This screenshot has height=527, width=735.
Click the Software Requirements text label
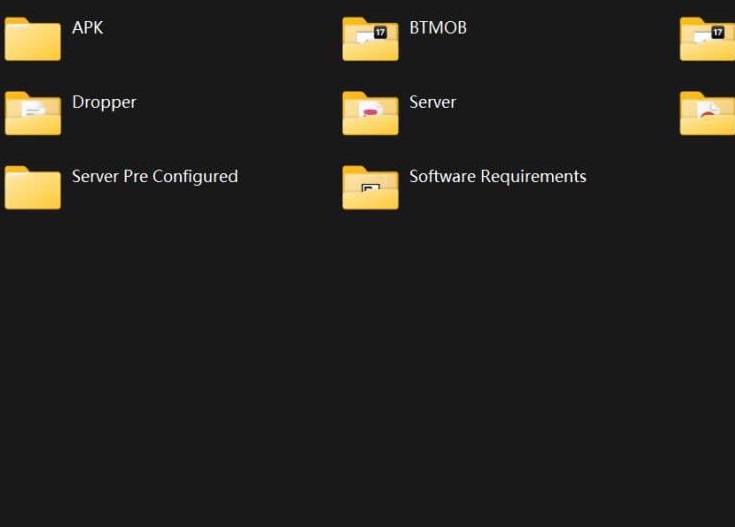pos(497,176)
